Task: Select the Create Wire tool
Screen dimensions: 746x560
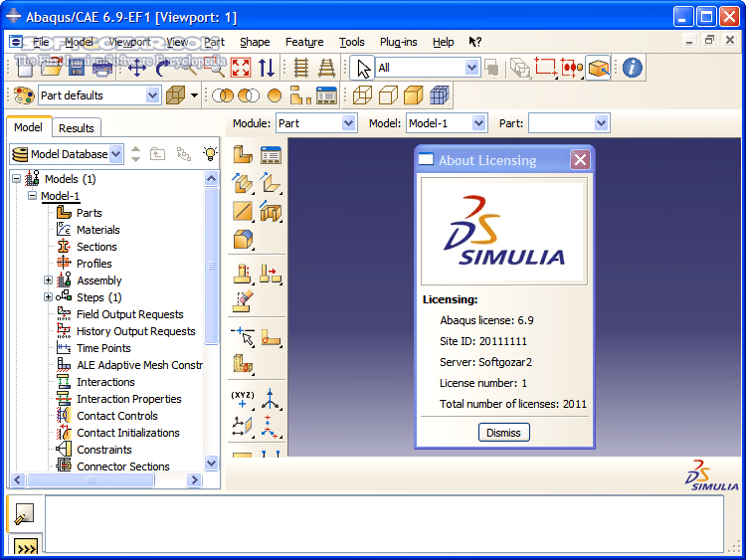Action: click(x=243, y=211)
